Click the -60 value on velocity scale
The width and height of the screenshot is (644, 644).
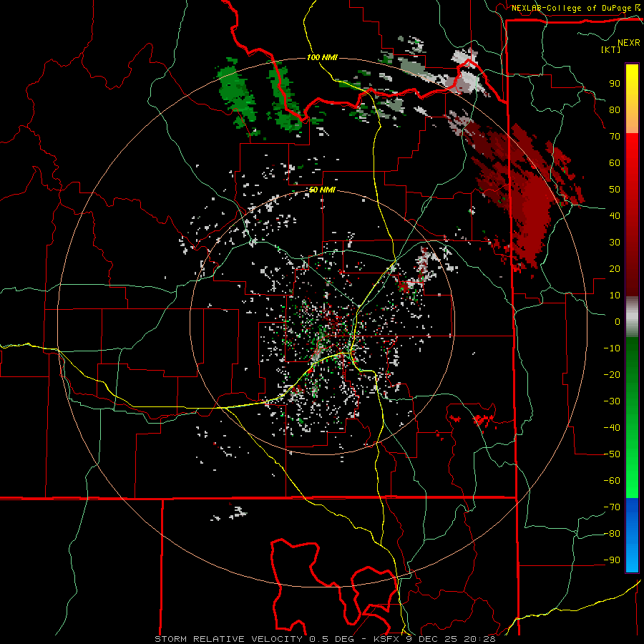[x=612, y=481]
